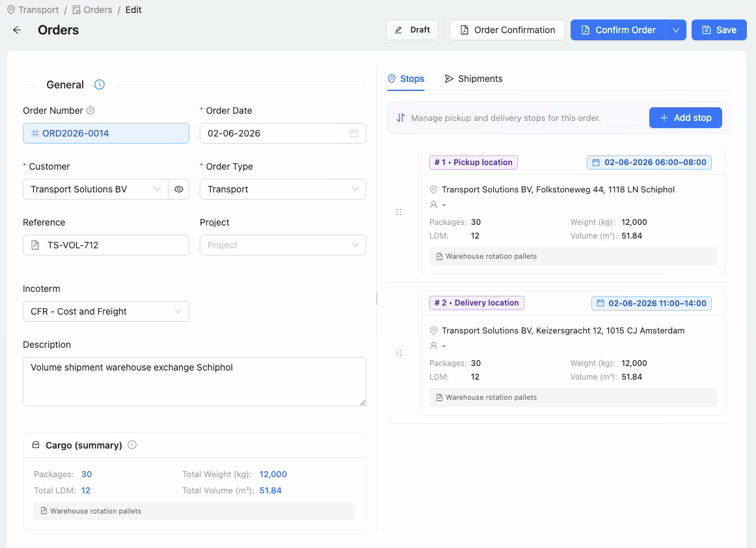The width and height of the screenshot is (756, 548).
Task: Click Total Volume value 51.84 in Cargo summary
Action: tap(271, 491)
